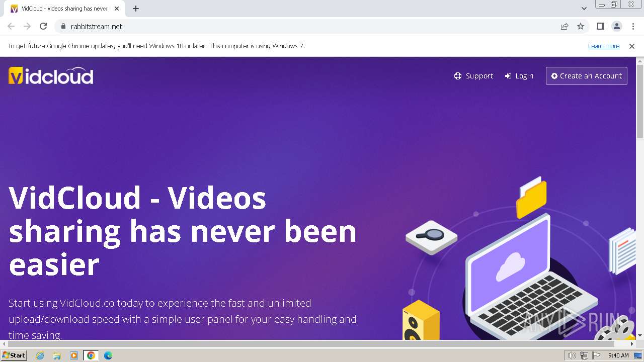Click the login arrow icon
The width and height of the screenshot is (644, 362).
click(x=508, y=76)
